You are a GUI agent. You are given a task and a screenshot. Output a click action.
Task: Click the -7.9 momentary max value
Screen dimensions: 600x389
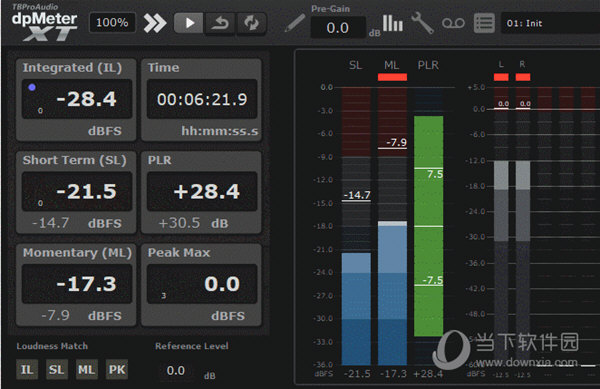[55, 315]
